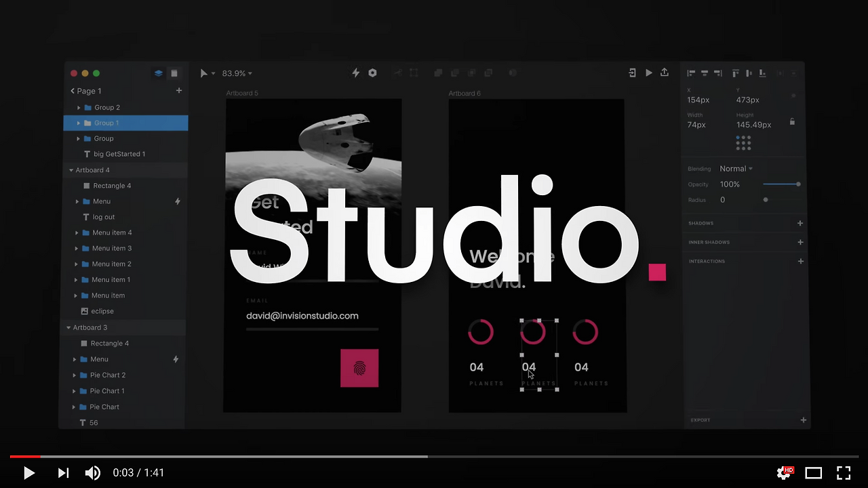Open the Libraries panel icon beside Layers
The width and height of the screenshot is (868, 488).
coord(174,73)
